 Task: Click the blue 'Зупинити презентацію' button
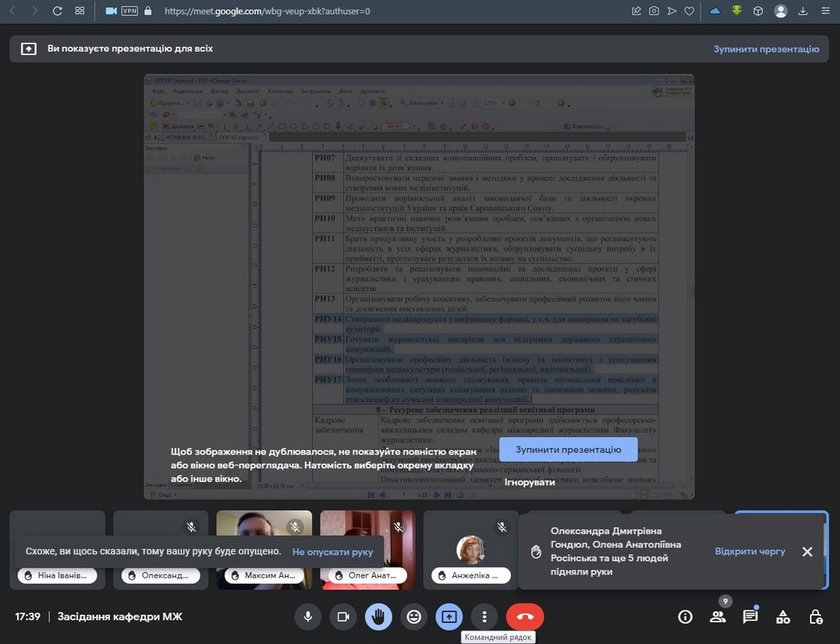(x=568, y=449)
